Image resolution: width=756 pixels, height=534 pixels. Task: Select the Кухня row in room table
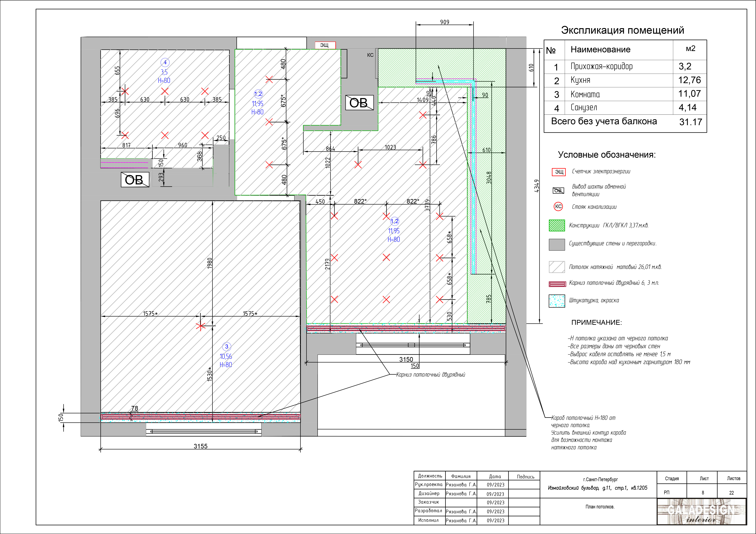(625, 80)
